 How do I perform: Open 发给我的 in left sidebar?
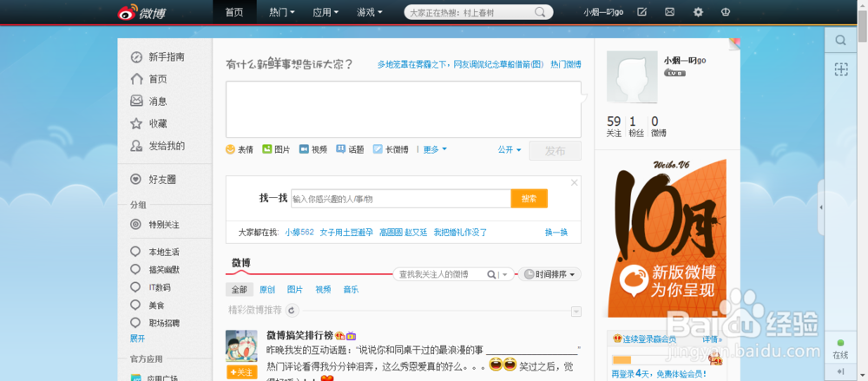pyautogui.click(x=157, y=146)
